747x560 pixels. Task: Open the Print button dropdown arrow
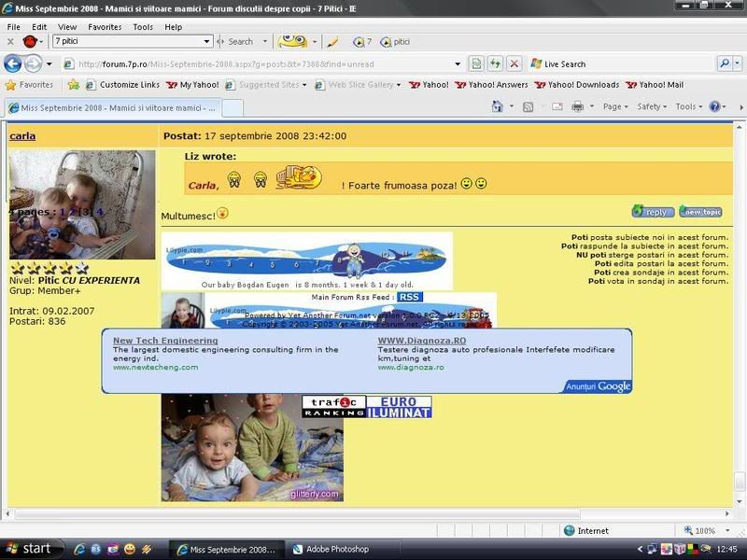pos(592,106)
